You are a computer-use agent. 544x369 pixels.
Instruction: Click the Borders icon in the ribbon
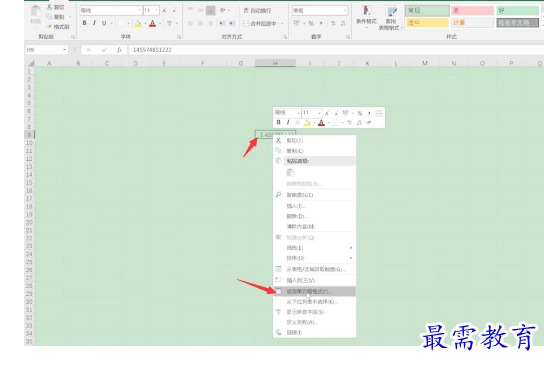121,23
